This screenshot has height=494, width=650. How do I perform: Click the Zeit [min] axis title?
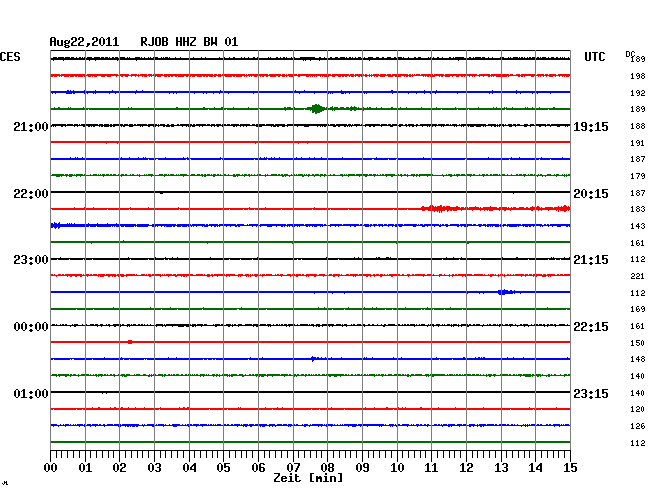[x=308, y=478]
